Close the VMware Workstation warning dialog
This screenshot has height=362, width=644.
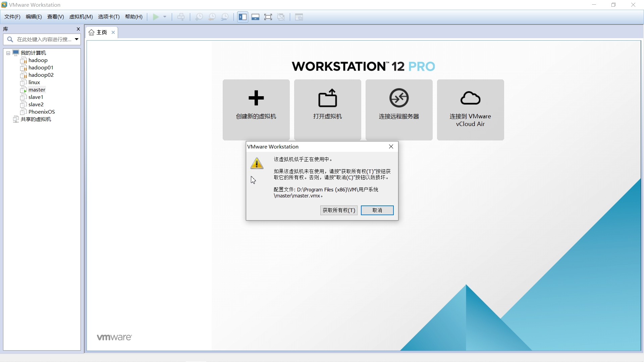click(391, 146)
